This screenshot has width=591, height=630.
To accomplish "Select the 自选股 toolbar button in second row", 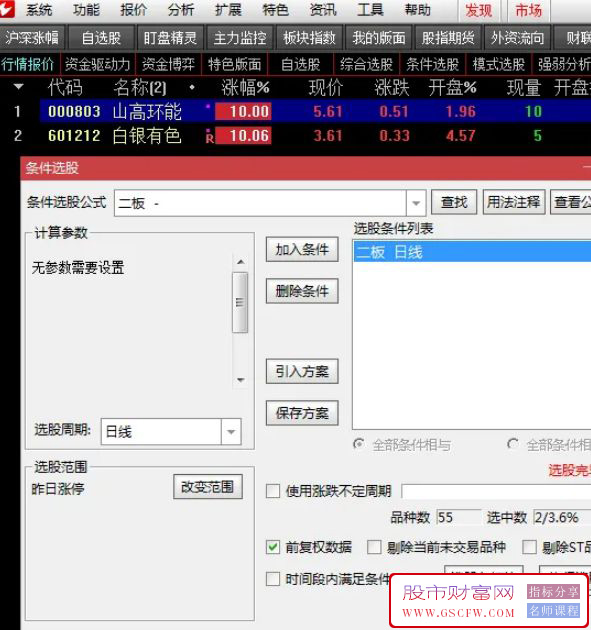I will pos(101,38).
